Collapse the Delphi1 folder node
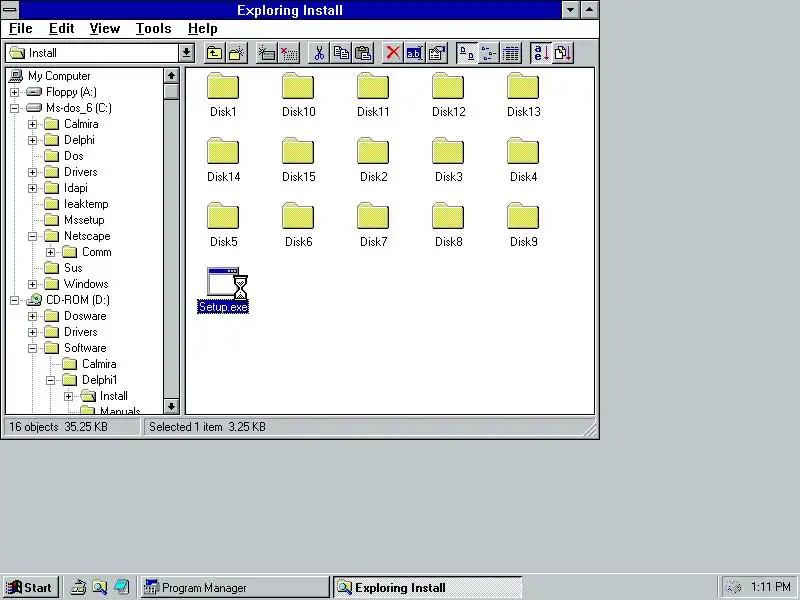Viewport: 800px width, 600px height. [51, 380]
